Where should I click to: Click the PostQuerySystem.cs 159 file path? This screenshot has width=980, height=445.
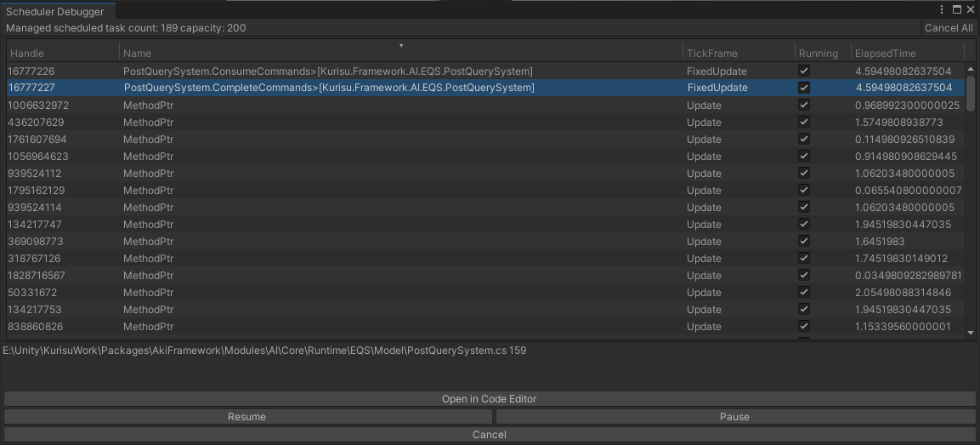(x=264, y=351)
